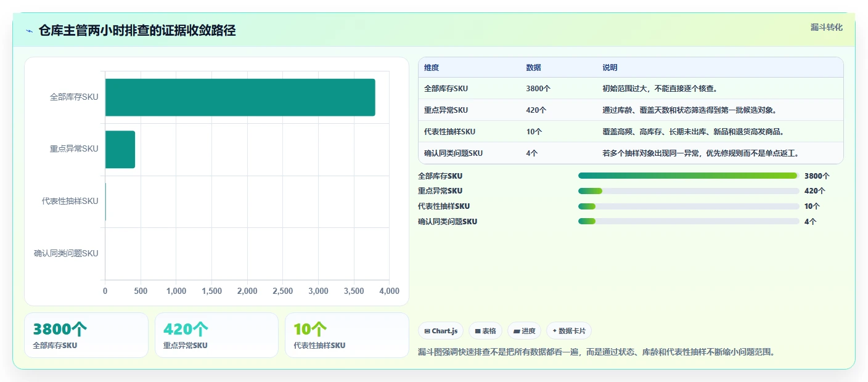The width and height of the screenshot is (868, 382).
Task: Click the 漏斗转化 label in header
Action: (x=826, y=27)
